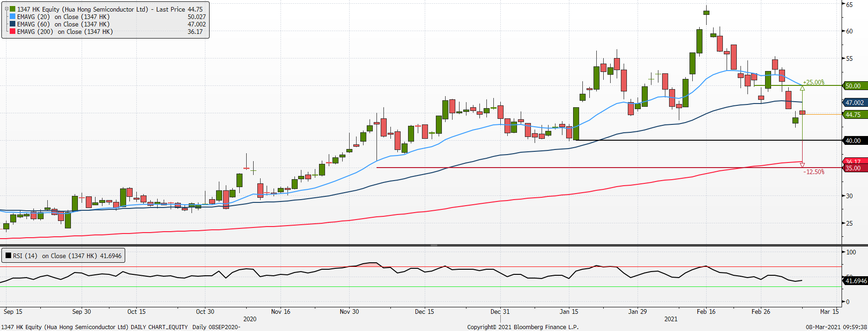Click the dark blue 47.002 axis tag
The height and width of the screenshot is (331, 868).
(x=855, y=103)
